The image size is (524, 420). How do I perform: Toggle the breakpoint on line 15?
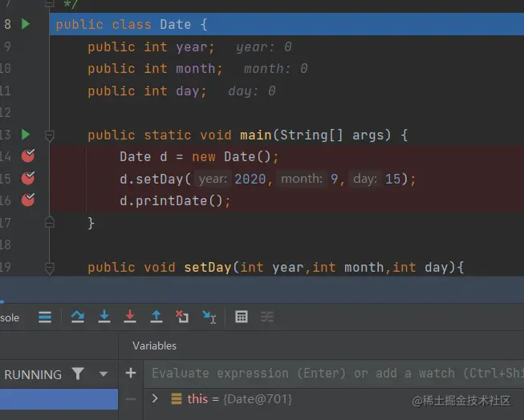(28, 178)
